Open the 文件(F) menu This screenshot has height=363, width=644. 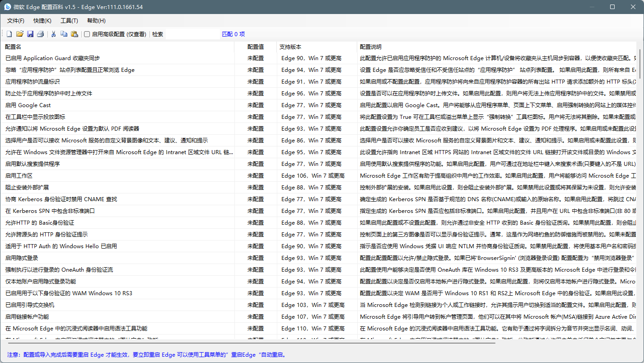tap(16, 21)
